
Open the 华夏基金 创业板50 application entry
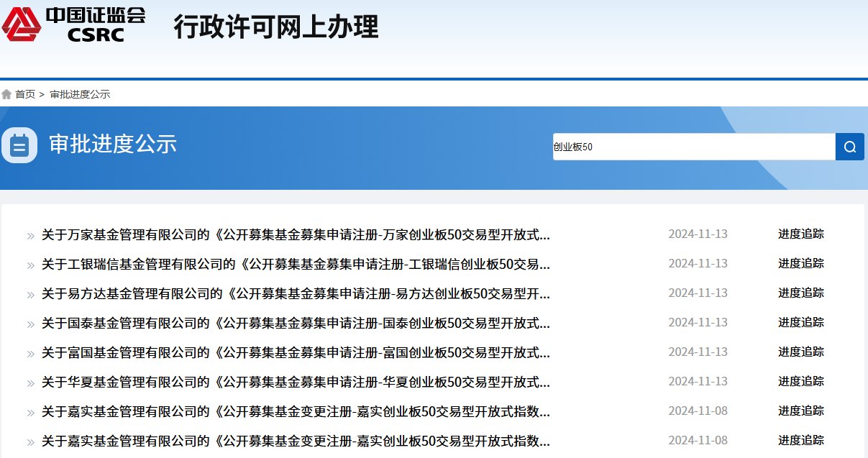pyautogui.click(x=296, y=382)
